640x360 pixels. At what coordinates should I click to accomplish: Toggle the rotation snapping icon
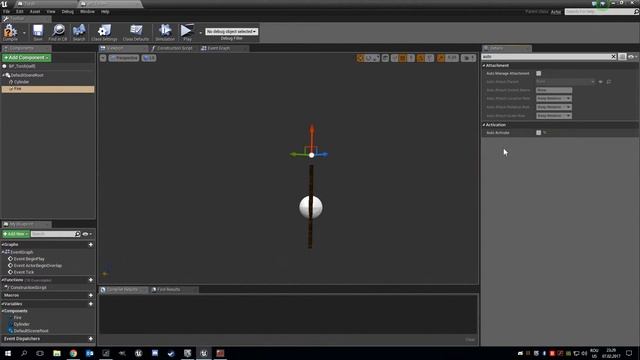(420, 58)
